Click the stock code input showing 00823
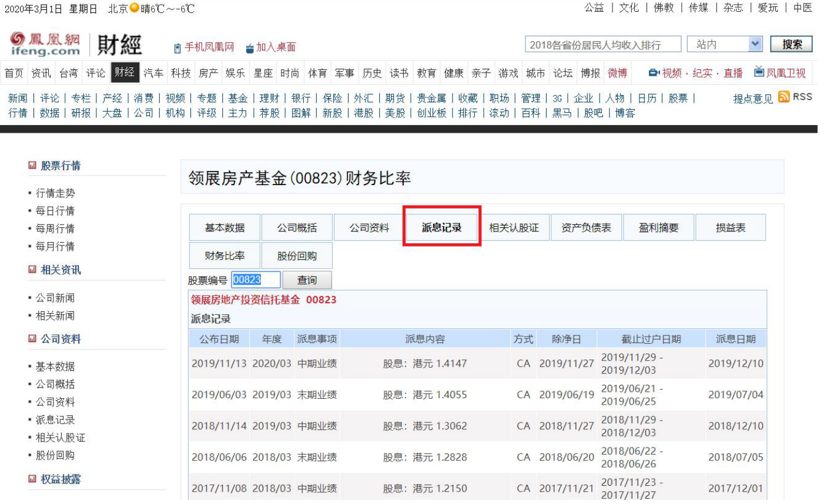Image resolution: width=824 pixels, height=504 pixels. pos(256,280)
